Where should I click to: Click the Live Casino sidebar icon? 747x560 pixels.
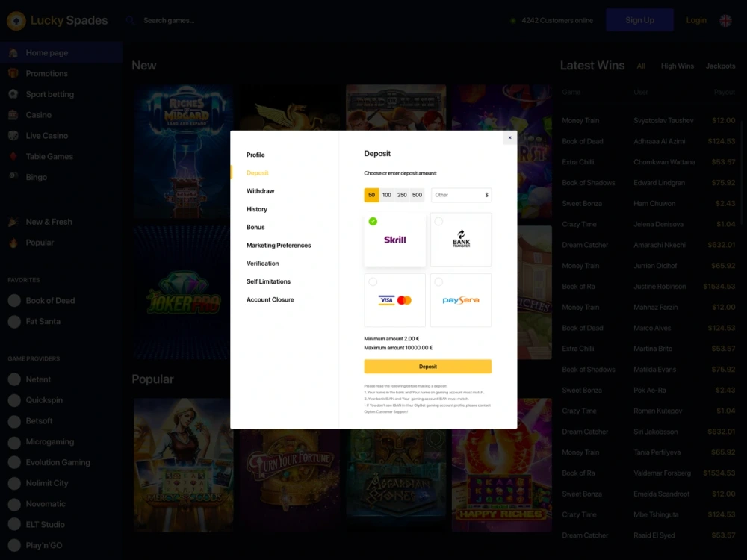tap(13, 135)
